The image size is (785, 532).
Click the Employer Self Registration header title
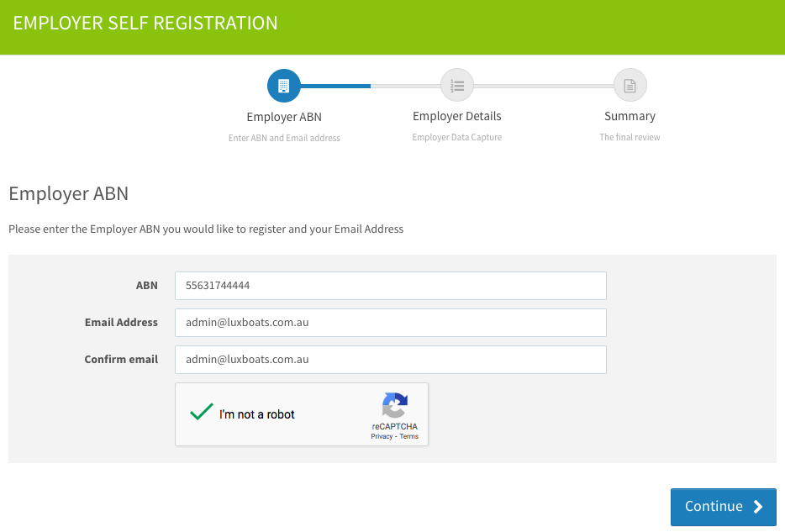point(145,23)
